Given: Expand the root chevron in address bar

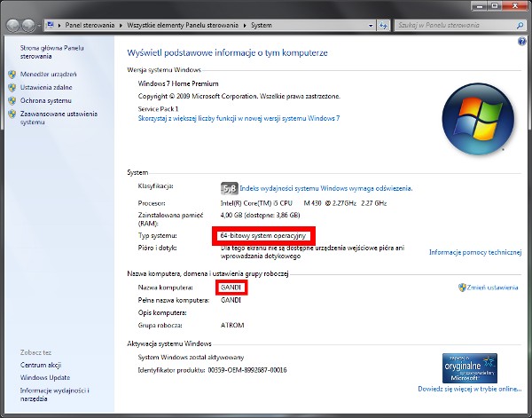Looking at the screenshot, I should click(59, 26).
